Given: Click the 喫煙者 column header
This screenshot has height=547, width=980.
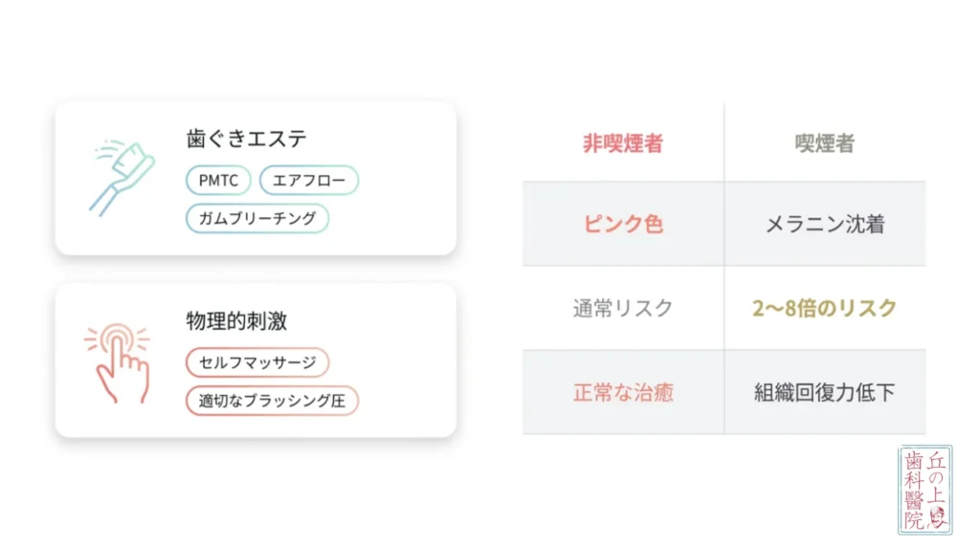Looking at the screenshot, I should pos(825,143).
